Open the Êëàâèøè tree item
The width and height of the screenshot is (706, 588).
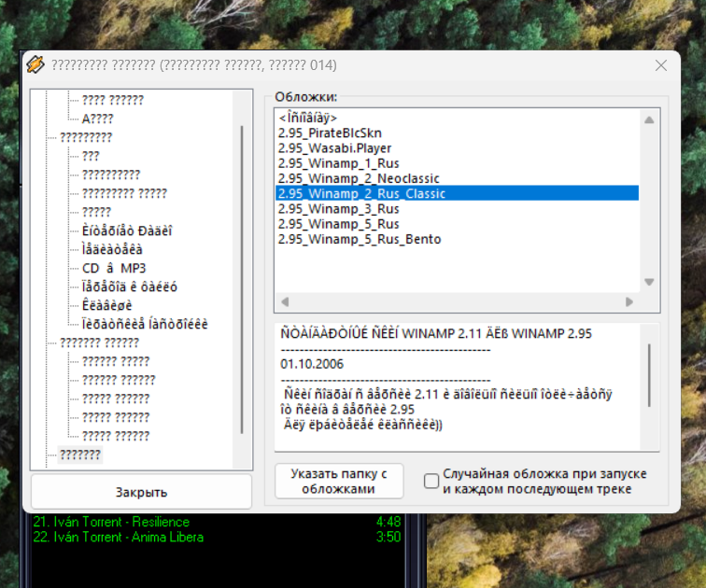click(x=106, y=305)
